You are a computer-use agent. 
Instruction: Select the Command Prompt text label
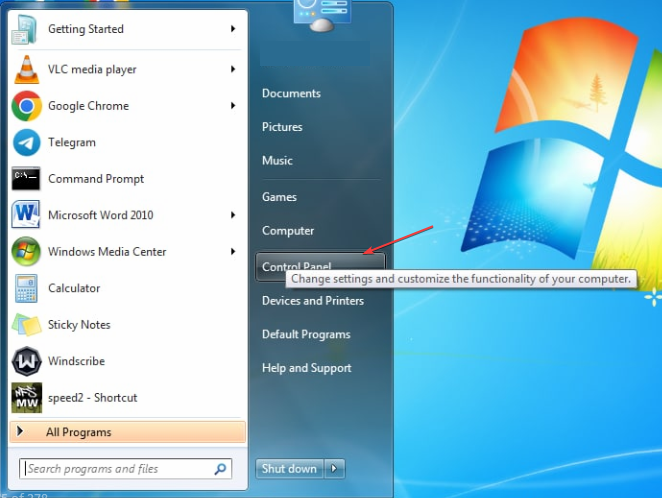pos(96,179)
